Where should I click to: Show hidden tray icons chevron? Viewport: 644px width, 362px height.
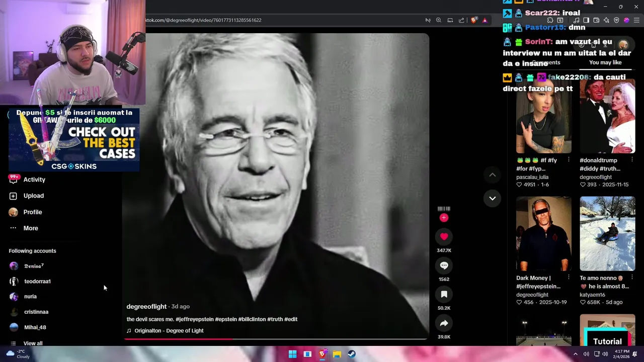576,354
